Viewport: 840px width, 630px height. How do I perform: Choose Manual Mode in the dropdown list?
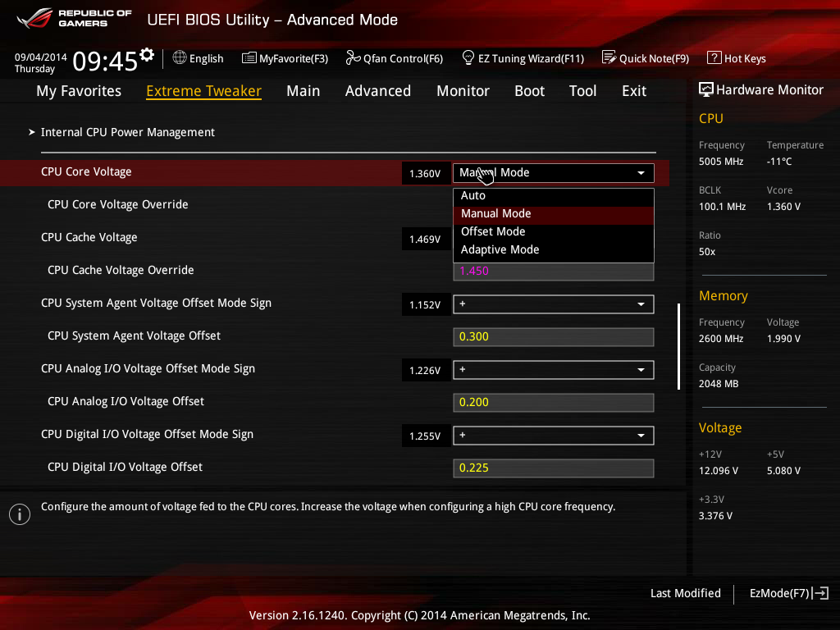554,214
